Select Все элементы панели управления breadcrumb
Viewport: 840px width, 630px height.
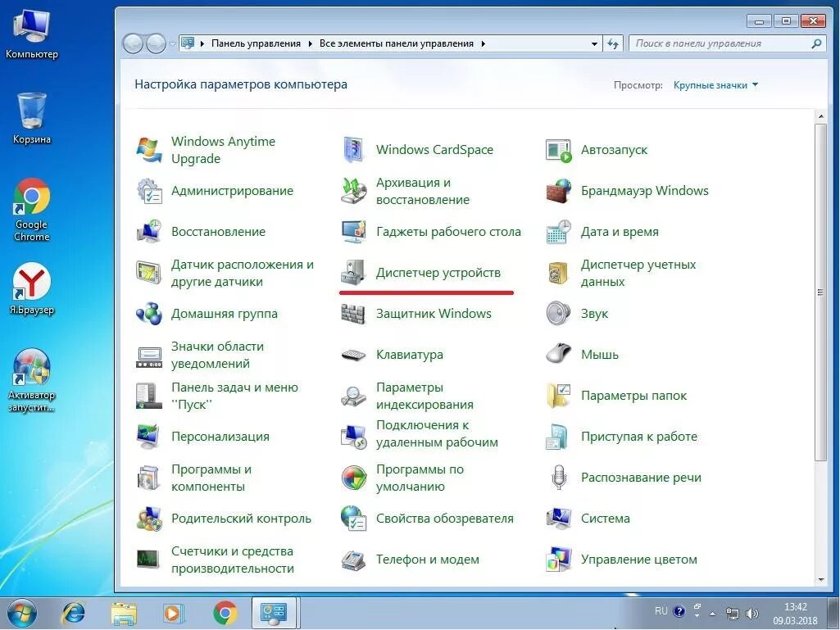point(397,44)
